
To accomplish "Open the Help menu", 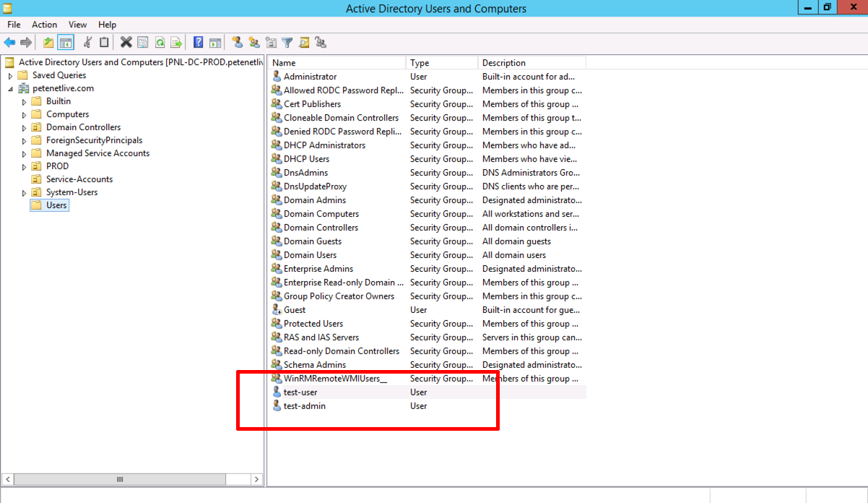I will coord(107,25).
